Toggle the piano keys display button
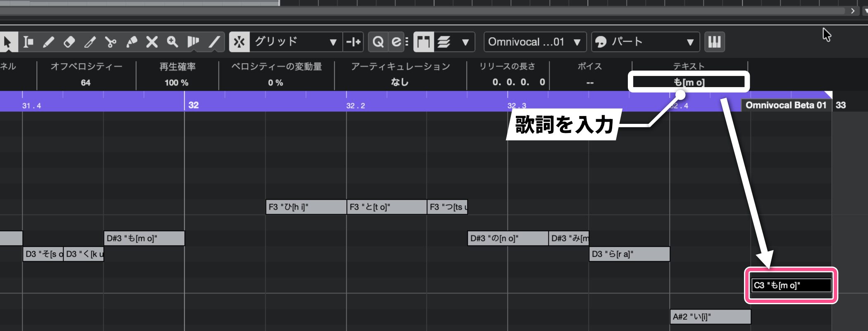This screenshot has height=331, width=868. [714, 42]
